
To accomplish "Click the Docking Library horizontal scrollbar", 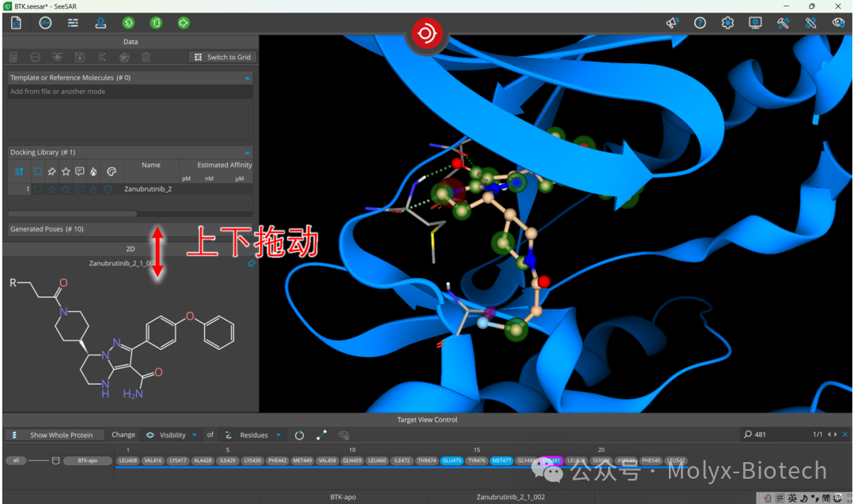I will click(73, 214).
